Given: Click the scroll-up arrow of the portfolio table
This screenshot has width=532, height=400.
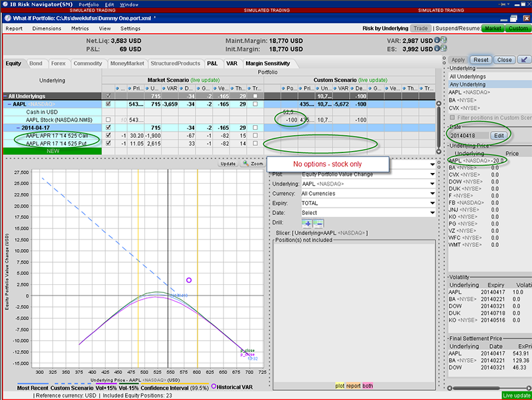Looking at the screenshot, I should click(x=438, y=103).
